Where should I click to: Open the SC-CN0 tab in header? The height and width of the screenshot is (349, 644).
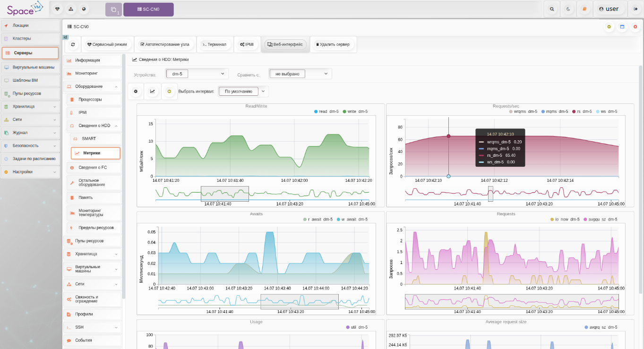point(148,9)
